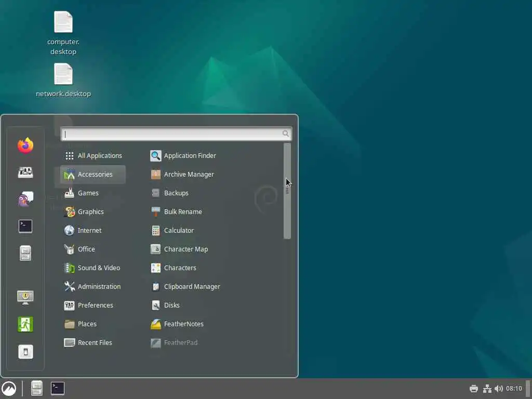Open the Administration category
532x399 pixels.
tap(93, 286)
